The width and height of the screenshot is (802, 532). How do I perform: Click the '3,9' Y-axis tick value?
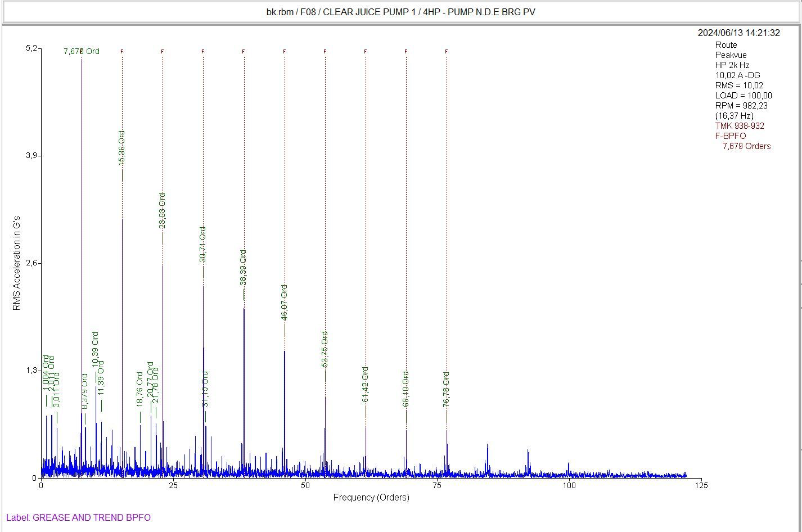pos(31,156)
